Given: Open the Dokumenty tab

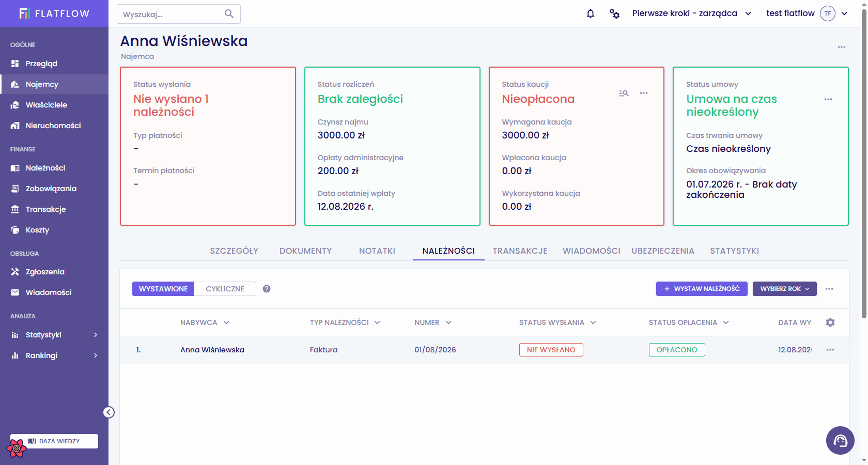Looking at the screenshot, I should [x=305, y=251].
